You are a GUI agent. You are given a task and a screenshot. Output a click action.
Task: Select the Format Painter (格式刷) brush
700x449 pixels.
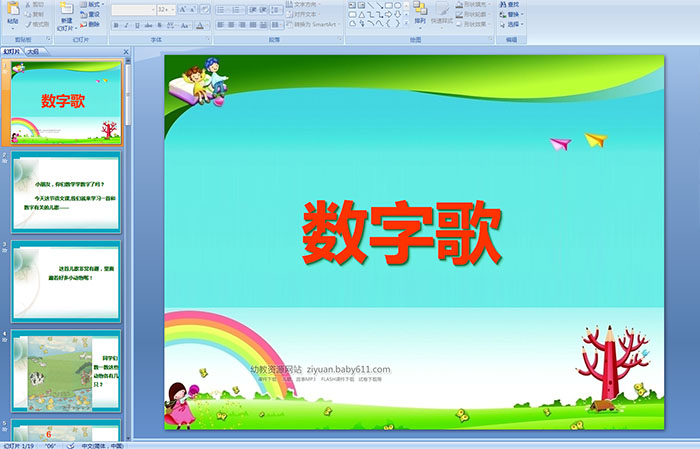click(x=28, y=25)
